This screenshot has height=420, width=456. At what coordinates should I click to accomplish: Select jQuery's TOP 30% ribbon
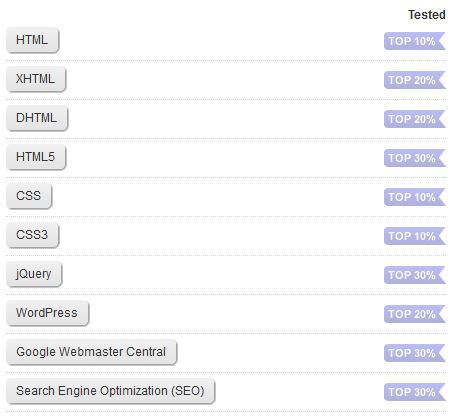coord(415,275)
